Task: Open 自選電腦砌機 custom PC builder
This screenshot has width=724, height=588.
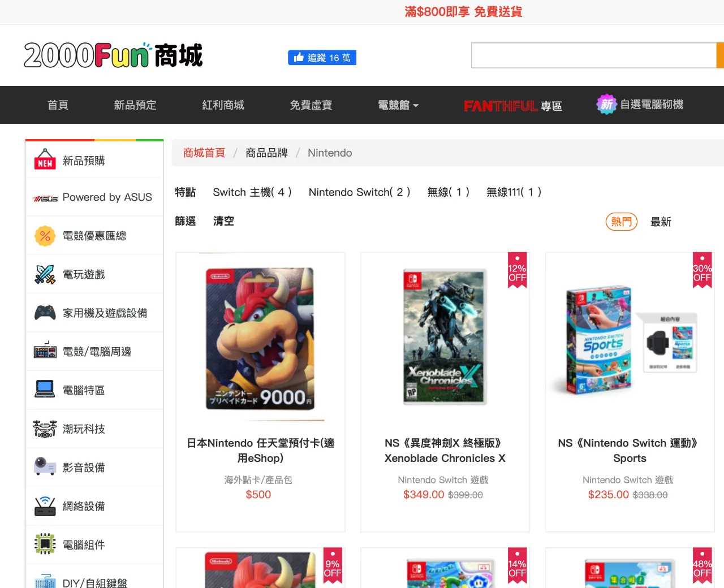Action: (x=652, y=105)
